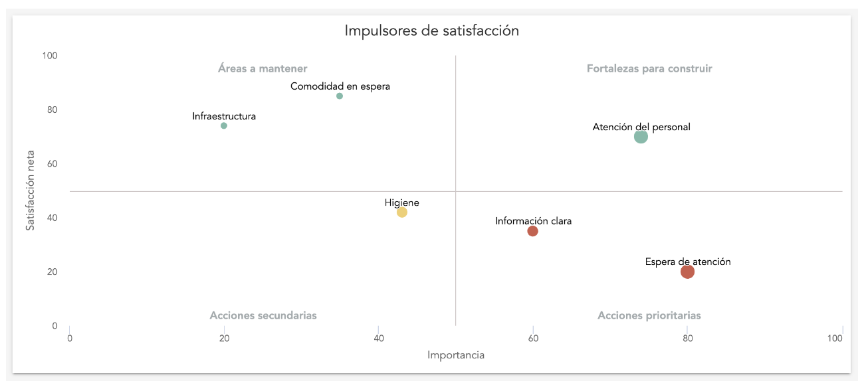Click the 60 tick on Importancia axis
Viewport: 868px width, 381px height.
click(533, 339)
